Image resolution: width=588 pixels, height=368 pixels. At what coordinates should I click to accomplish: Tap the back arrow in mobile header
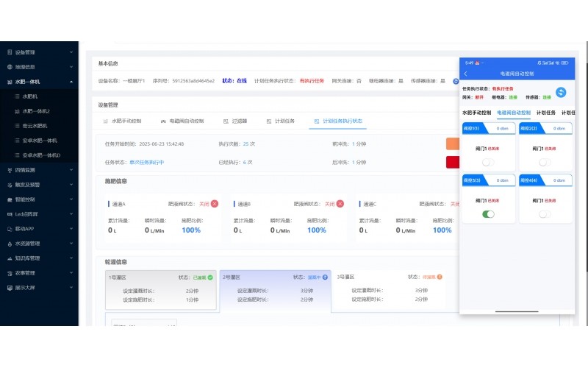(466, 74)
